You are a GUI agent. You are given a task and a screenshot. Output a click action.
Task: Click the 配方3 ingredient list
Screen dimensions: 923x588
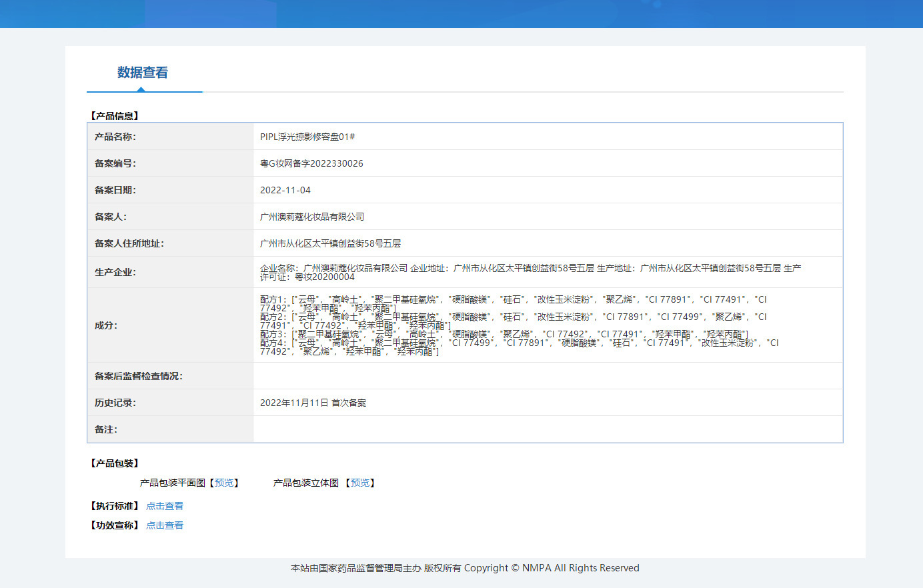click(x=504, y=334)
